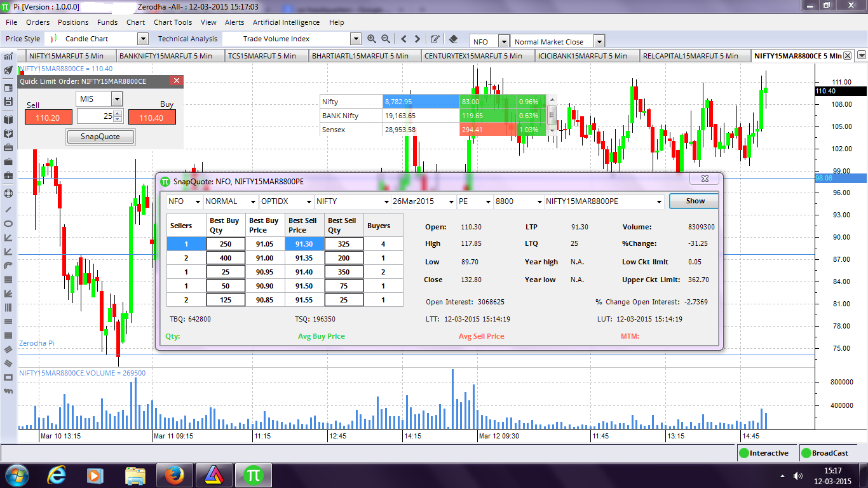
Task: Click the Buy 110.40 button
Action: (151, 118)
